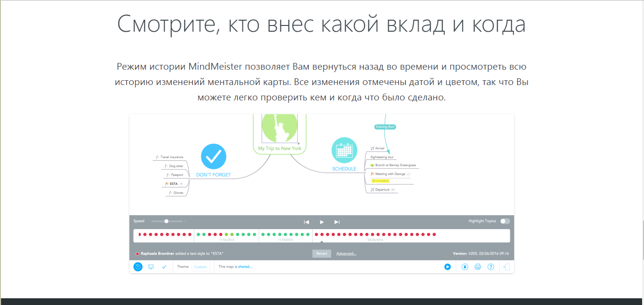The width and height of the screenshot is (644, 305).
Task: Download the map via the download icon
Action: pos(465,267)
